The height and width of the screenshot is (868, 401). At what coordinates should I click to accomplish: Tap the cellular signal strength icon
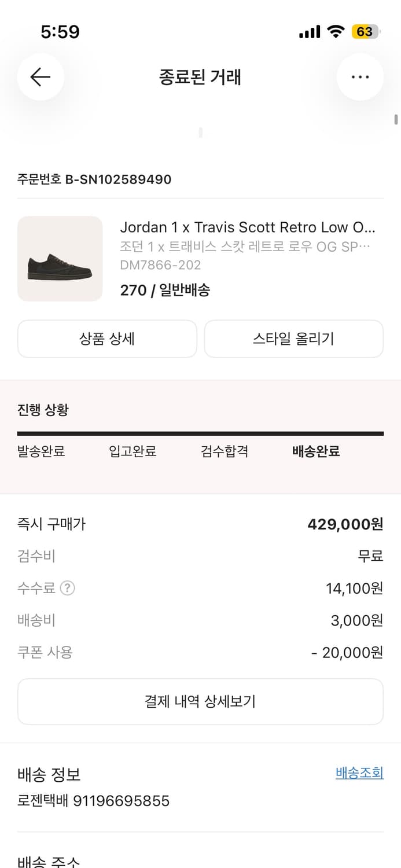(x=309, y=32)
